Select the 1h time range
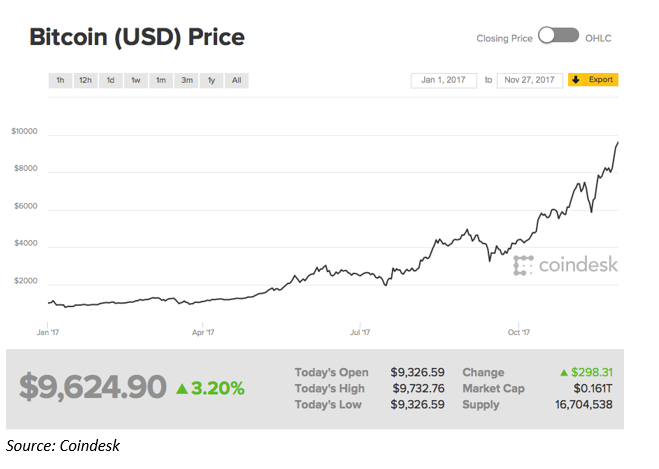 pyautogui.click(x=60, y=80)
